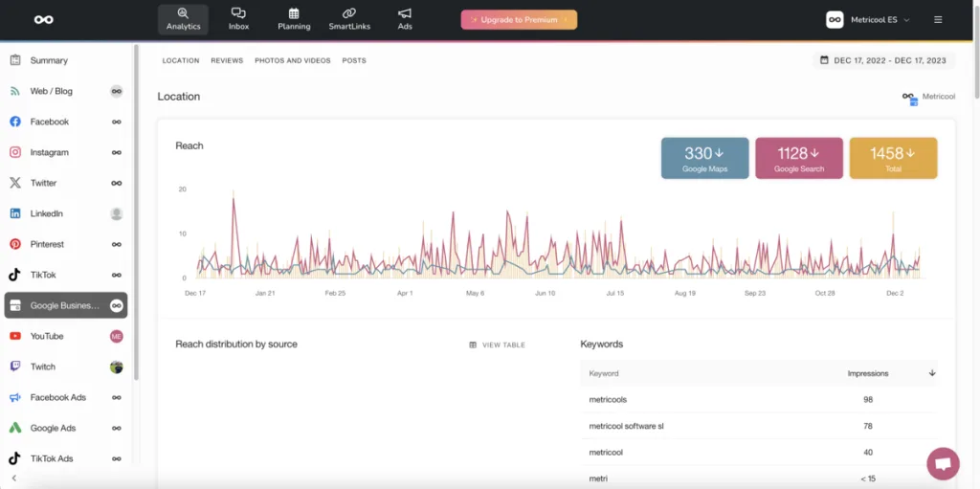Open SmartLinks from top bar
This screenshot has height=489, width=980.
coord(349,19)
